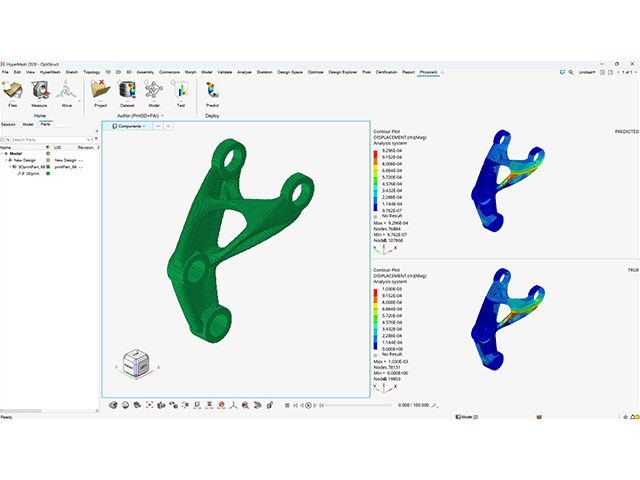
Task: Open the Dataset tool
Action: click(x=127, y=93)
